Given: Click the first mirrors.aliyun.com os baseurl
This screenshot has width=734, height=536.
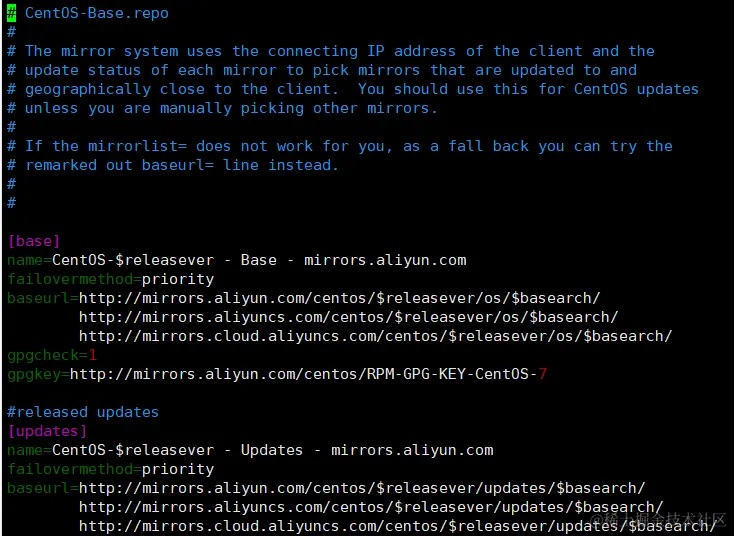Looking at the screenshot, I should [x=339, y=298].
